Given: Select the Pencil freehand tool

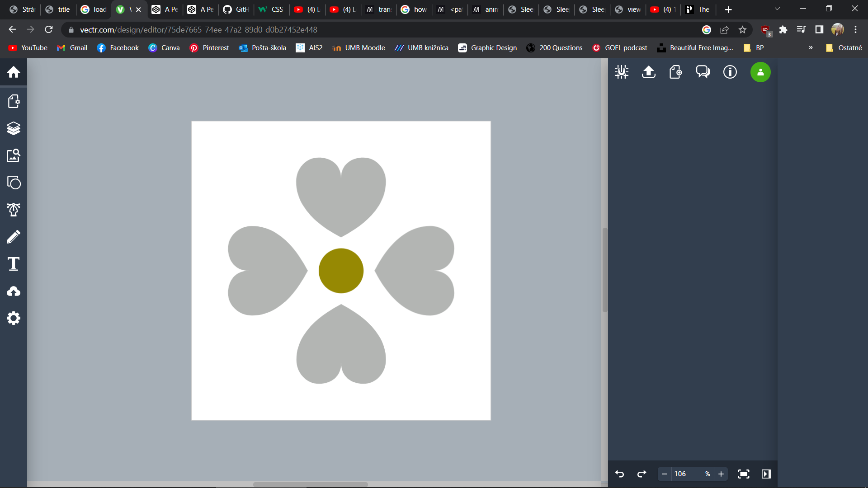Looking at the screenshot, I should point(14,237).
